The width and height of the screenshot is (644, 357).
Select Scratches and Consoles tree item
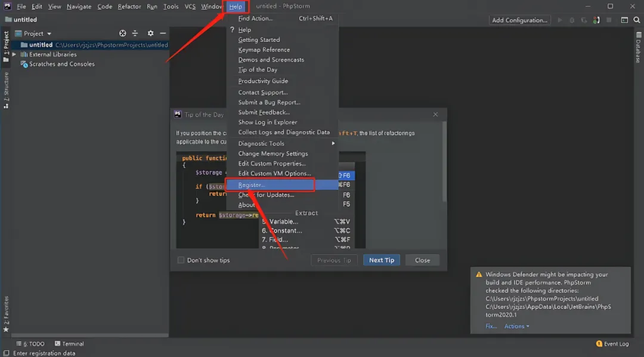61,64
